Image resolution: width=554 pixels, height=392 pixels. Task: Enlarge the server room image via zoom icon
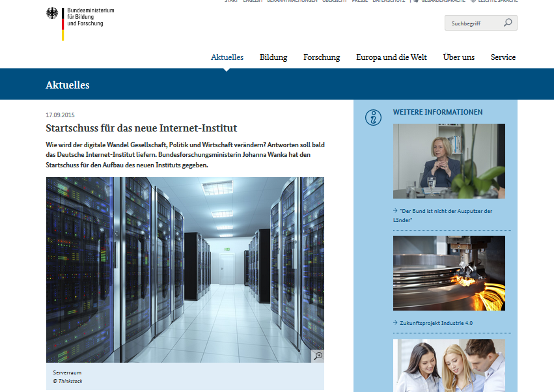click(317, 356)
